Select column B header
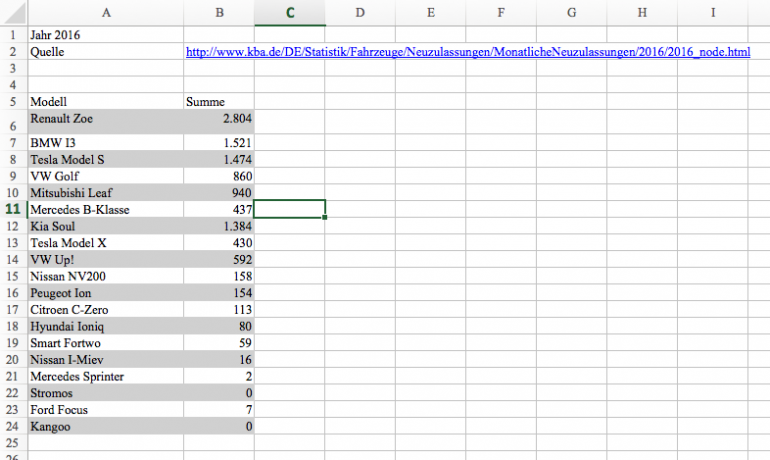The image size is (770, 460). click(x=219, y=13)
